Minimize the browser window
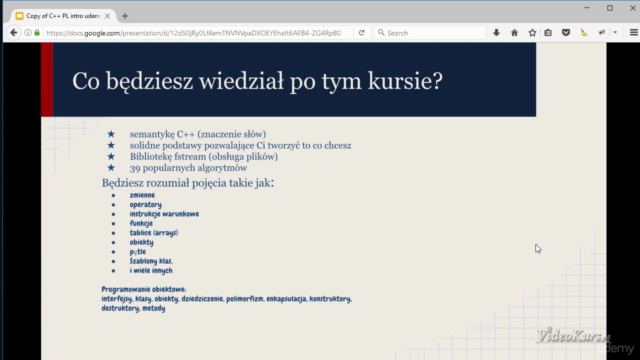The height and width of the screenshot is (360, 640). 587,8
